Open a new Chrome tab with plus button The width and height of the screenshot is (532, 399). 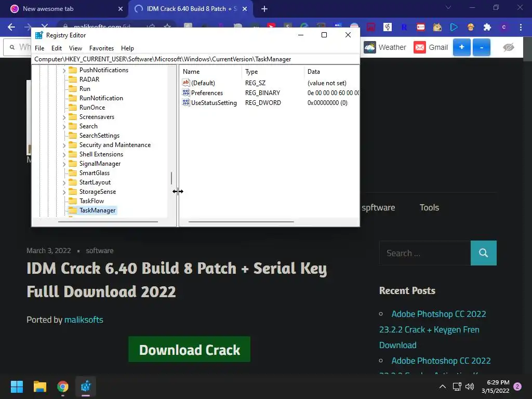[264, 9]
